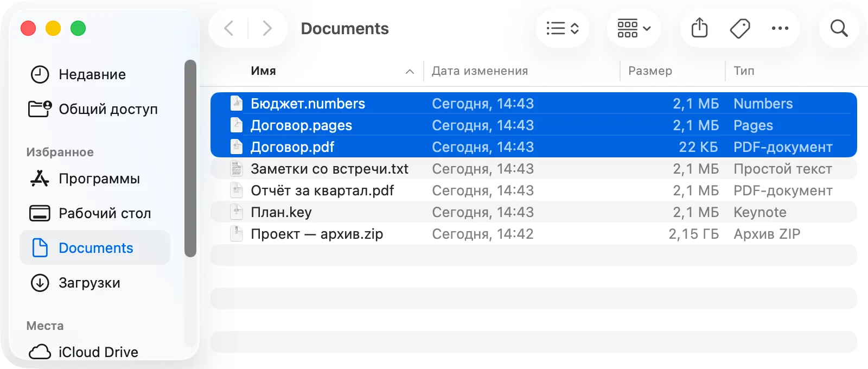The height and width of the screenshot is (369, 868).
Task: Go forward with the right chevron button
Action: point(267,28)
